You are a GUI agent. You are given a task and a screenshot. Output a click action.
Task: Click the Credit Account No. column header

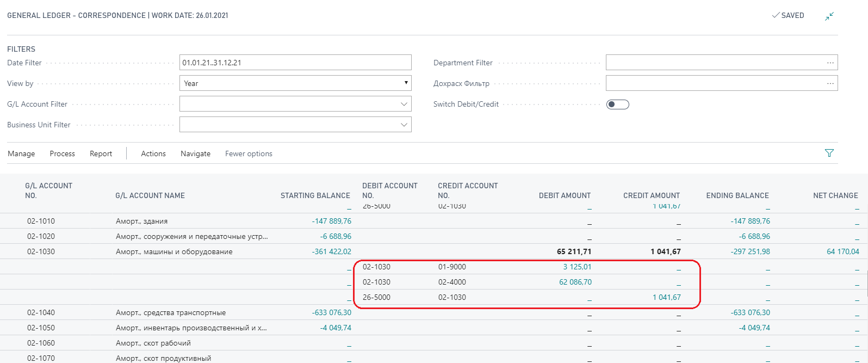[x=468, y=190]
